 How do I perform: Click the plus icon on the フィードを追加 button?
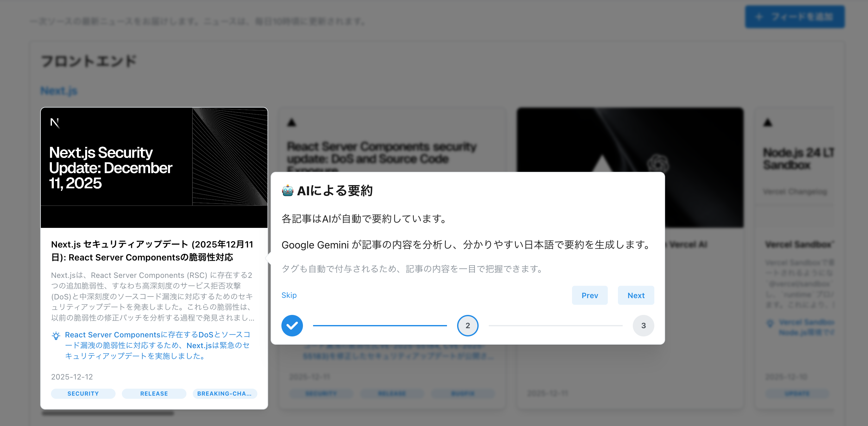click(x=758, y=18)
